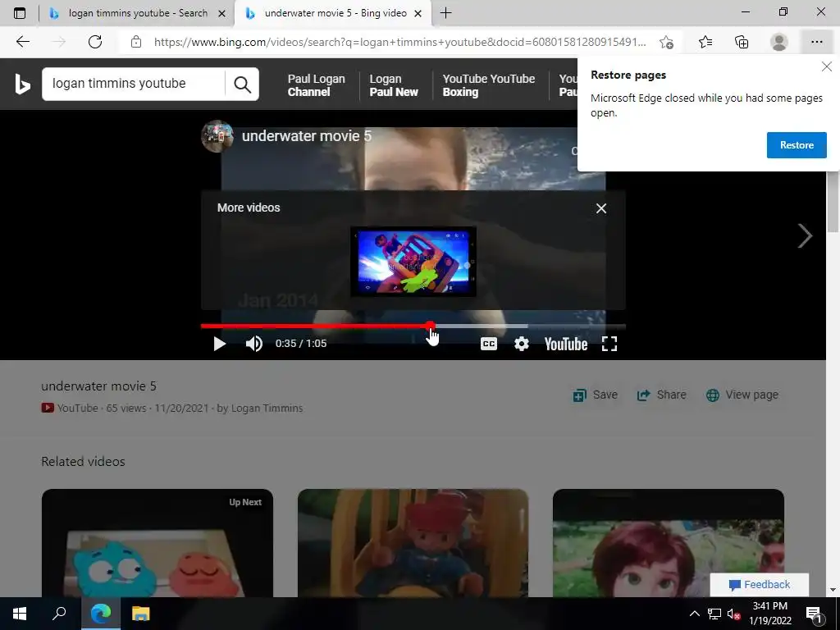The image size is (840, 630).
Task: Mute the video volume speaker icon
Action: pyautogui.click(x=254, y=344)
